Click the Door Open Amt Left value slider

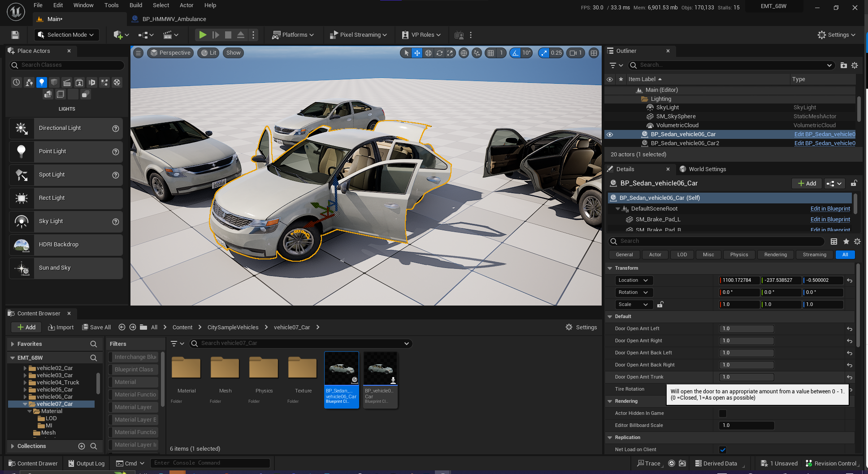[746, 329]
